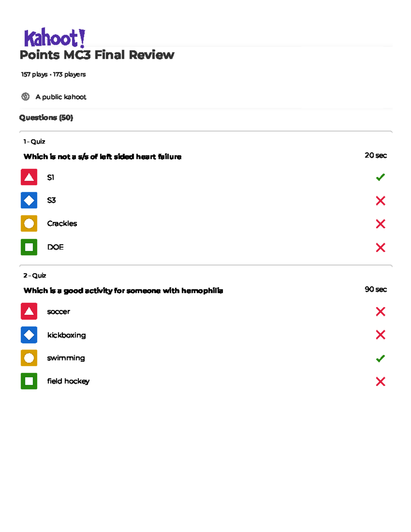The image size is (411, 532).
Task: Click the left sided heart failure question
Action: [102, 157]
